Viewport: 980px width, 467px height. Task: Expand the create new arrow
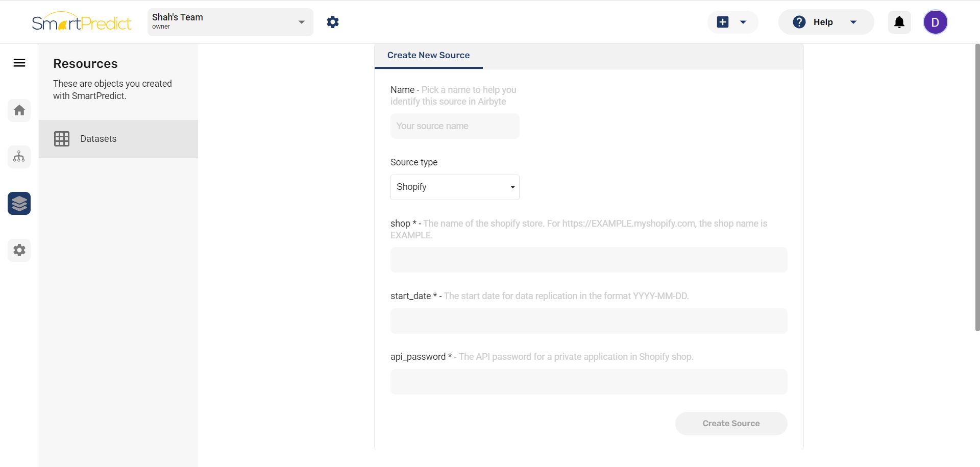pos(743,22)
